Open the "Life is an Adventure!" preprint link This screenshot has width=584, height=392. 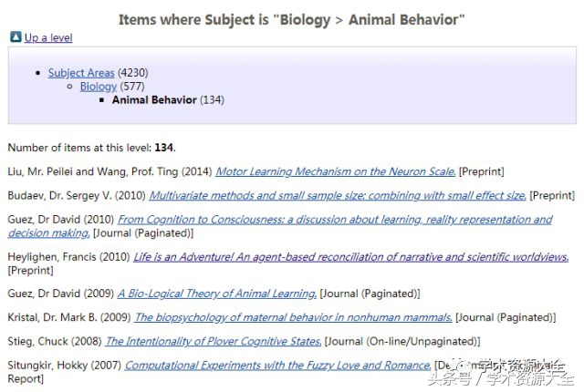click(350, 258)
